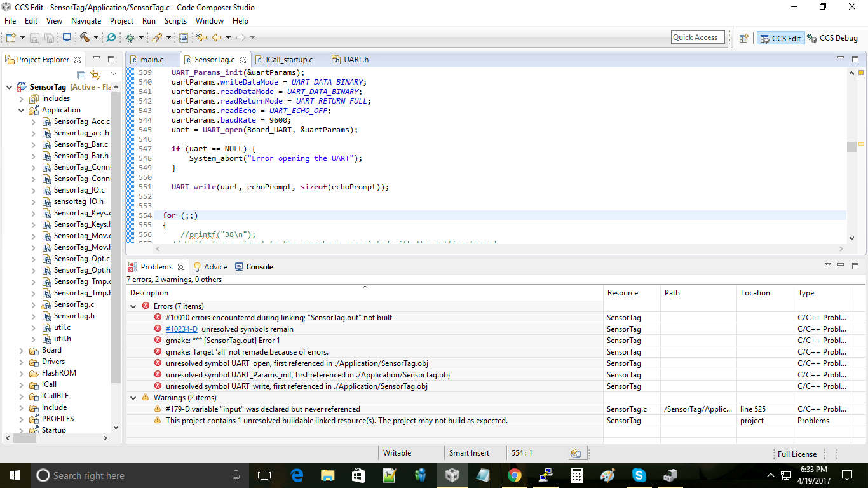Screen dimensions: 868x488
Task: Close the Project Explorer view tab
Action: [78, 60]
